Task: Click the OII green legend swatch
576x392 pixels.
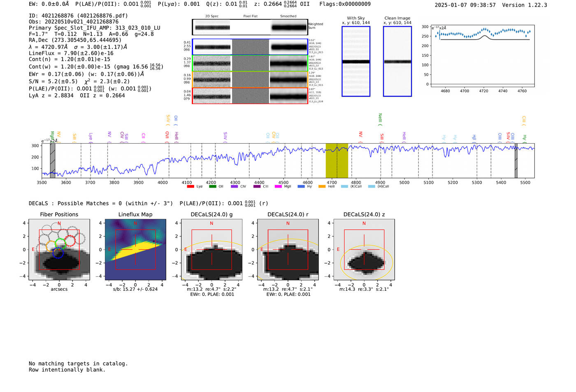Action: (x=212, y=186)
